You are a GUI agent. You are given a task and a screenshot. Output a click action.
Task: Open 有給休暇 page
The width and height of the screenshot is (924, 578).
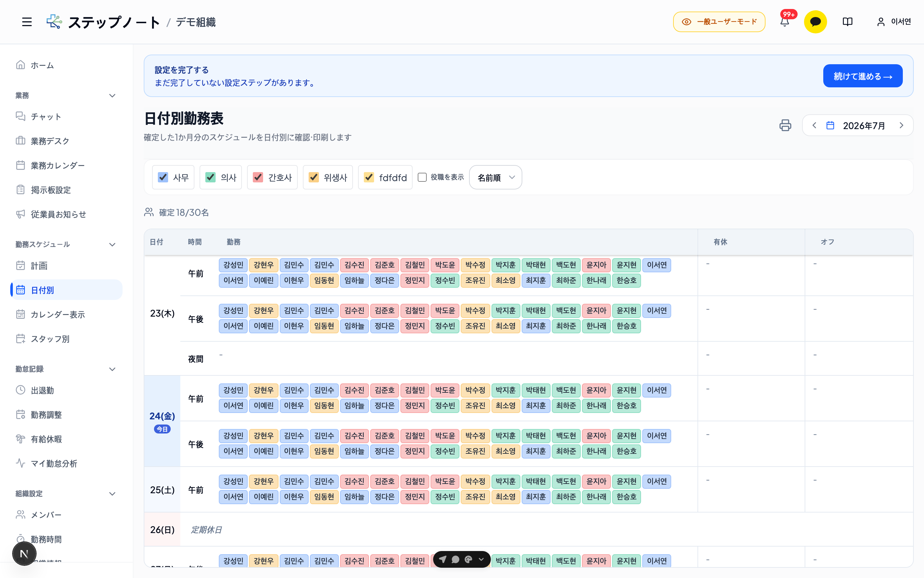(x=66, y=439)
